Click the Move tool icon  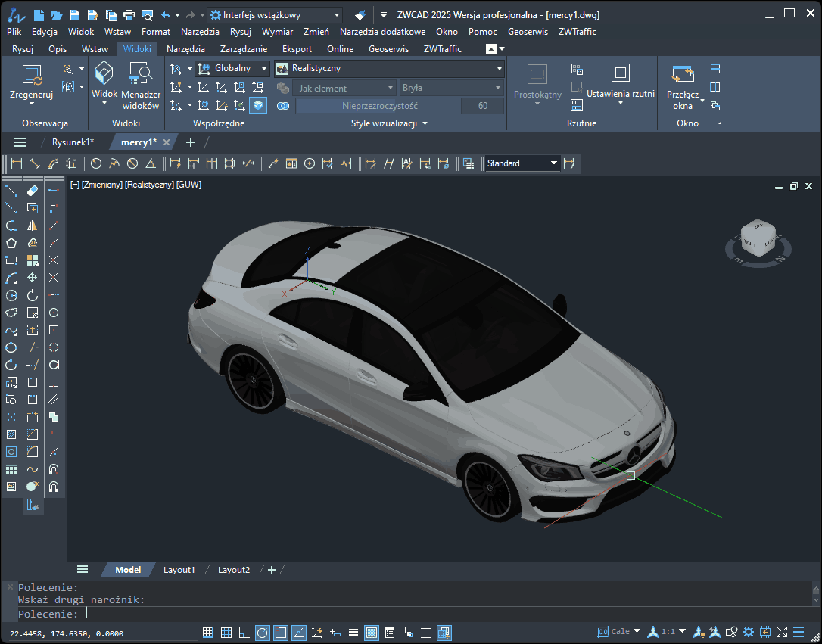(x=33, y=278)
